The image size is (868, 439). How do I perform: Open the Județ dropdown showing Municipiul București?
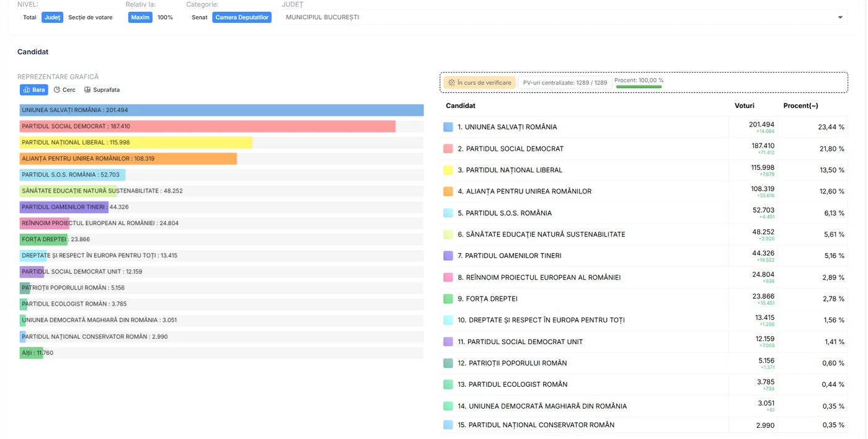click(565, 17)
